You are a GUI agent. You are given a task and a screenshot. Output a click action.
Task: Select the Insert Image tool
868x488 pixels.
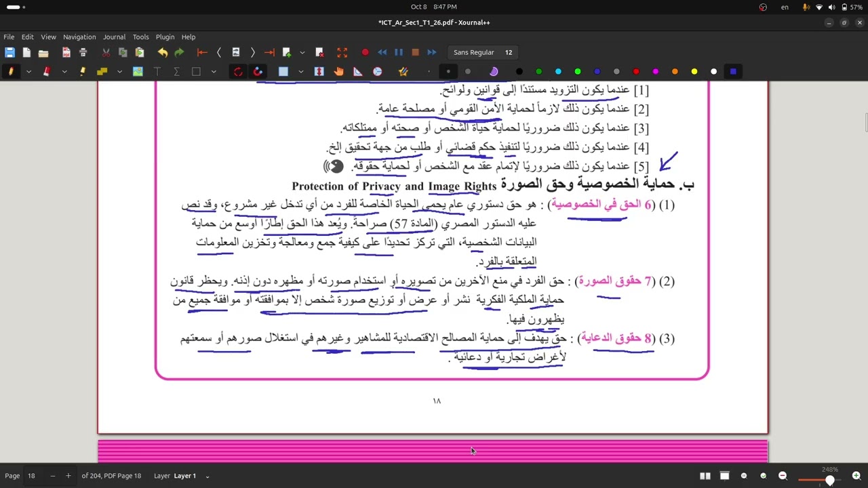coord(138,71)
